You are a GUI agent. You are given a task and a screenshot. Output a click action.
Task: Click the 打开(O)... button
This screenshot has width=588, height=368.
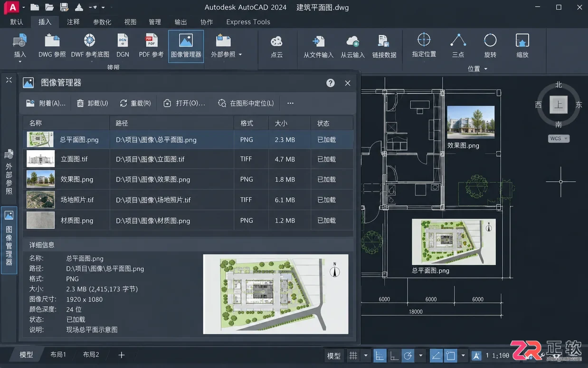tap(184, 103)
